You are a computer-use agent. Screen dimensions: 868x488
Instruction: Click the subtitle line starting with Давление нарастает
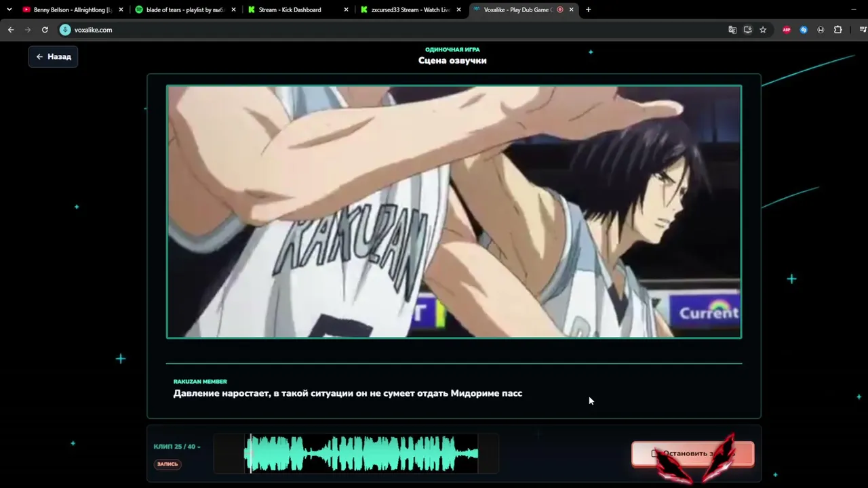click(x=348, y=393)
